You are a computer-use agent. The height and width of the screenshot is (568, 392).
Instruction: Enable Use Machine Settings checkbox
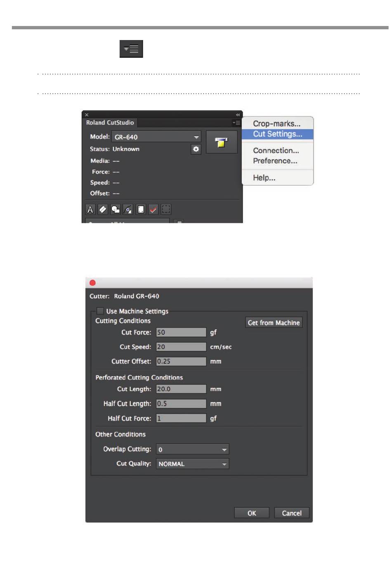pyautogui.click(x=100, y=311)
